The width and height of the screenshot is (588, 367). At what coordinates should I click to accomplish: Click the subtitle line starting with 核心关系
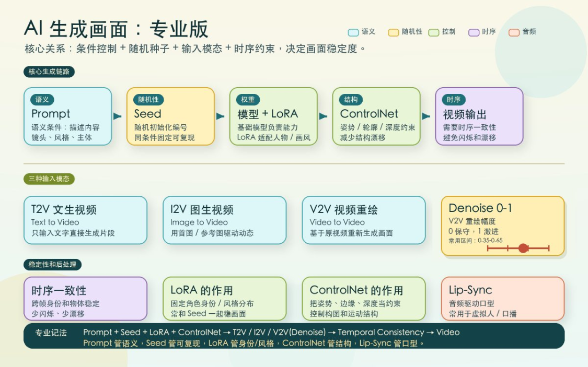[x=195, y=49]
